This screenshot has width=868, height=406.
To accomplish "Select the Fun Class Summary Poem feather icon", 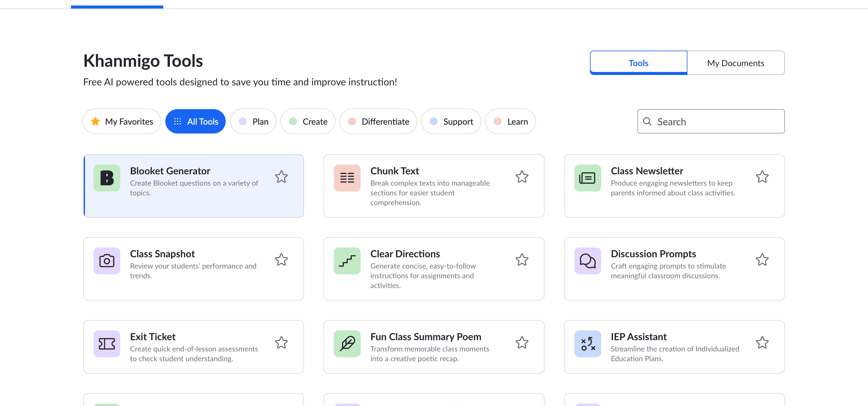I will [347, 344].
